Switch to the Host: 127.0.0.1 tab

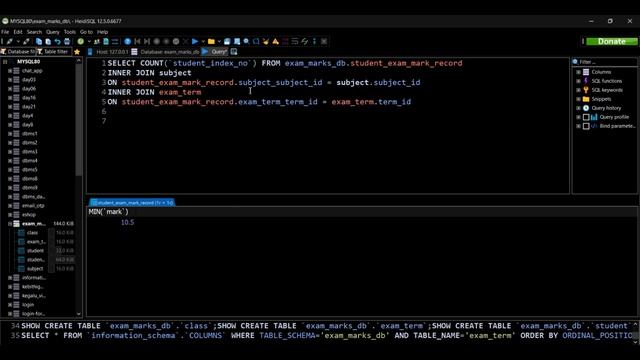(x=108, y=52)
